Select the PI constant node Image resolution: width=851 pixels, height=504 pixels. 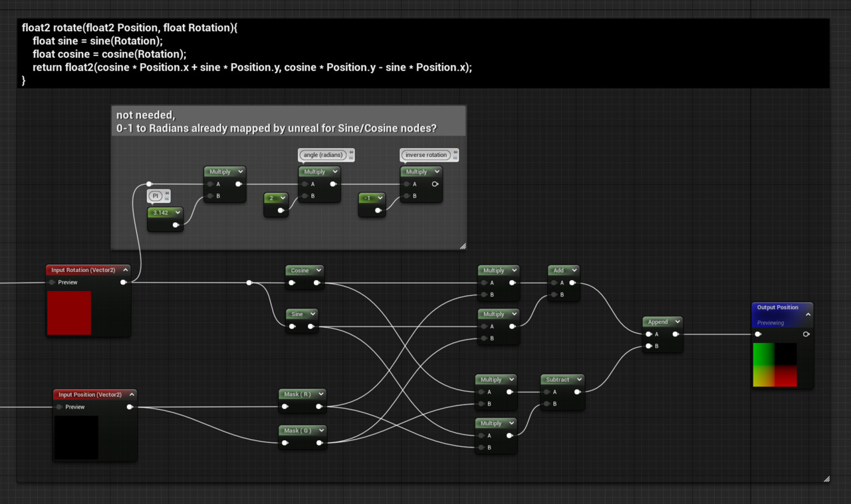[x=156, y=195]
